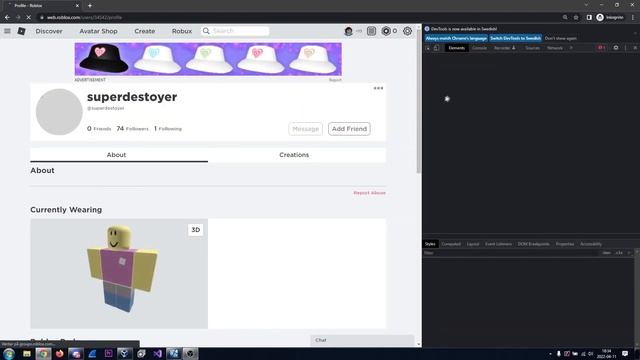Select the About profile tab
Image resolution: width=640 pixels, height=360 pixels.
pyautogui.click(x=119, y=155)
